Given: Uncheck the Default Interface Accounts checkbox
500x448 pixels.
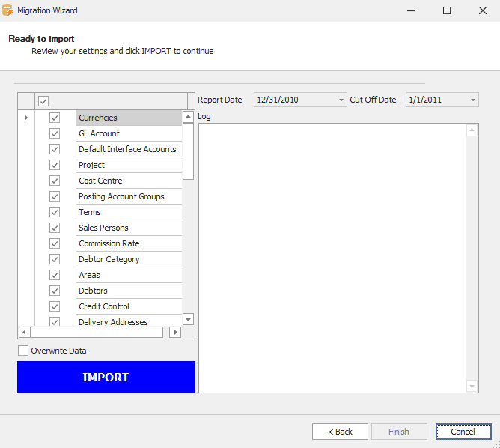Looking at the screenshot, I should pyautogui.click(x=55, y=149).
